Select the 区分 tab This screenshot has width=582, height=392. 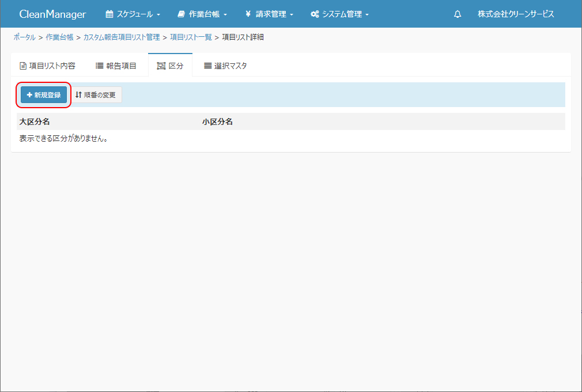point(170,66)
